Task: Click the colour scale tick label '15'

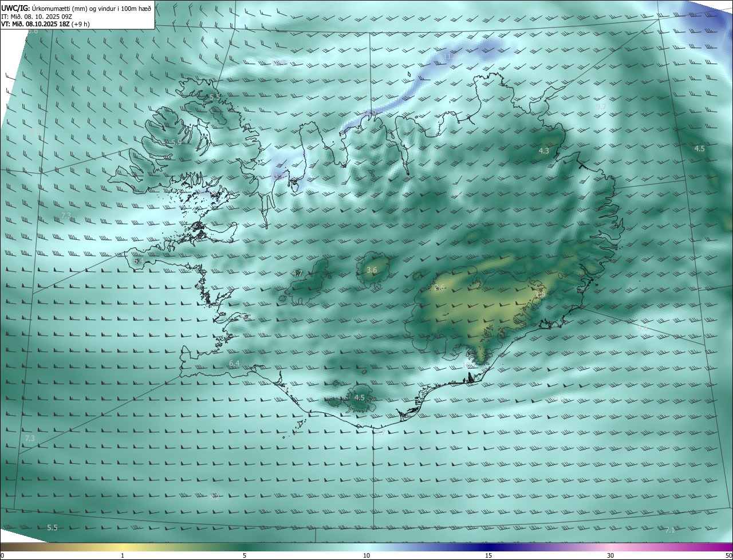Action: [488, 555]
